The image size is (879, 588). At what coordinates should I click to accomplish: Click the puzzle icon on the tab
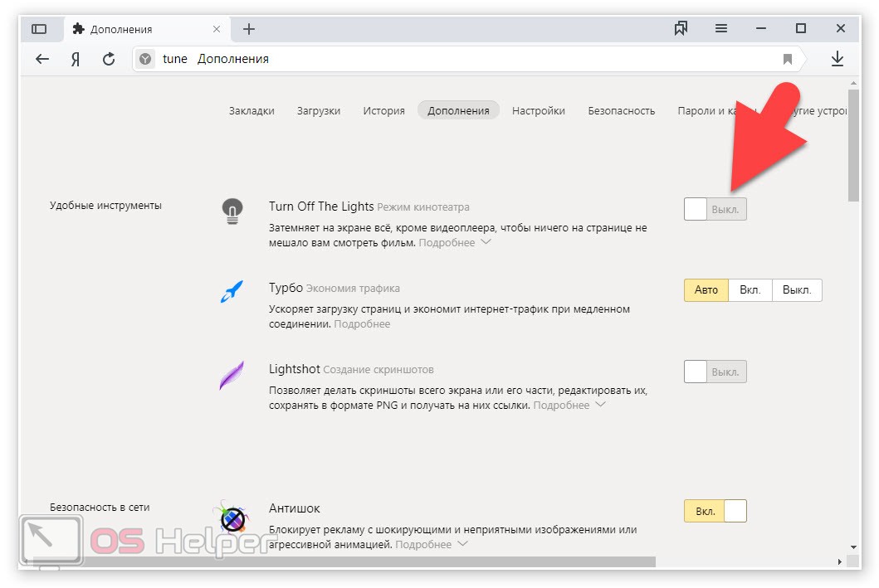(79, 29)
